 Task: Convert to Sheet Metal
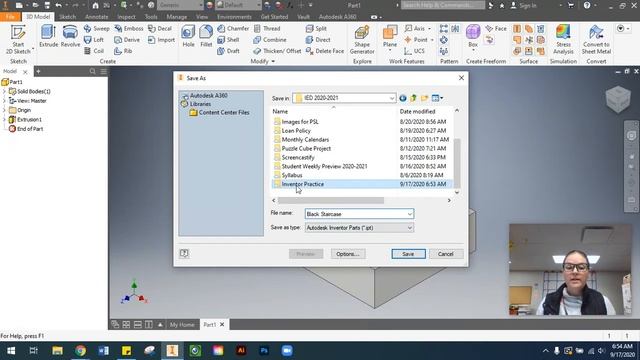[x=596, y=40]
